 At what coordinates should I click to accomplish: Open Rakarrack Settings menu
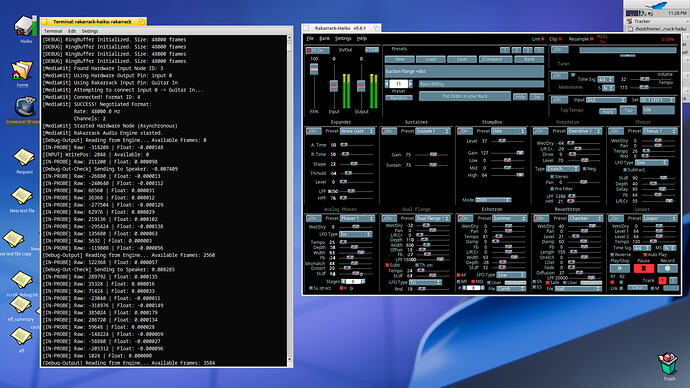343,38
